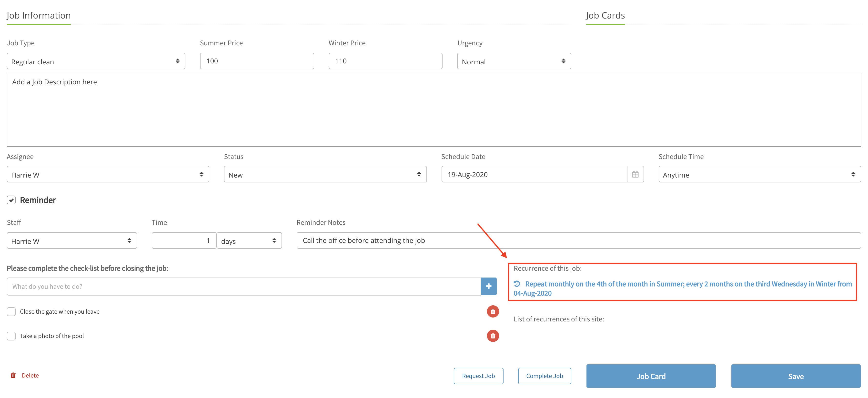
Task: Click the blue plus add-checklist-item button
Action: point(489,286)
